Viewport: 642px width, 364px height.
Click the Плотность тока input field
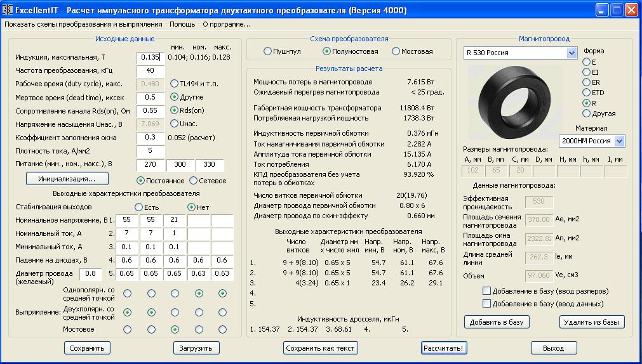(x=150, y=151)
